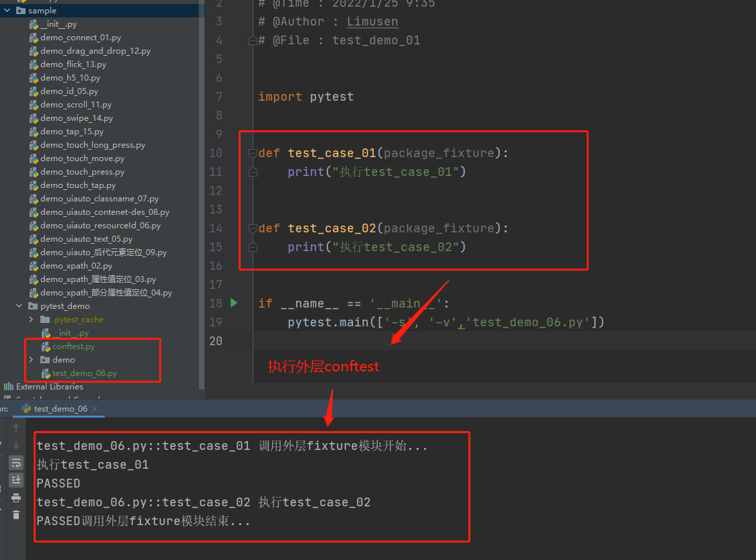This screenshot has width=756, height=560.
Task: Run the main block via green gutter arrow
Action: pos(234,303)
